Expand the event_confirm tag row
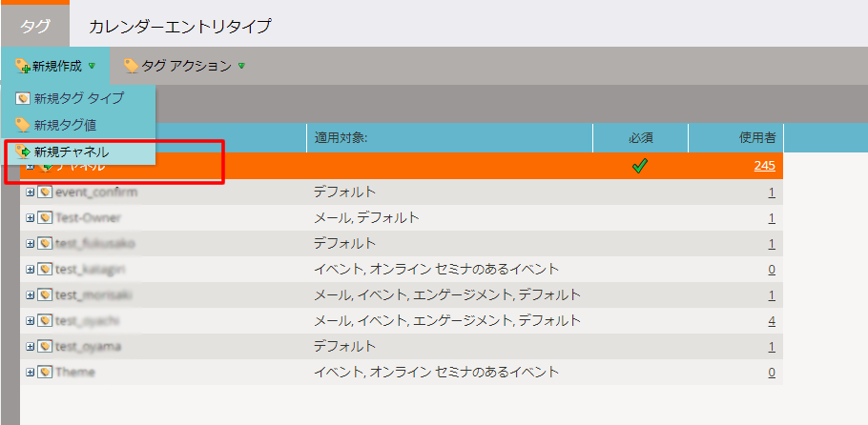Screen dimensions: 868x425 [30, 192]
